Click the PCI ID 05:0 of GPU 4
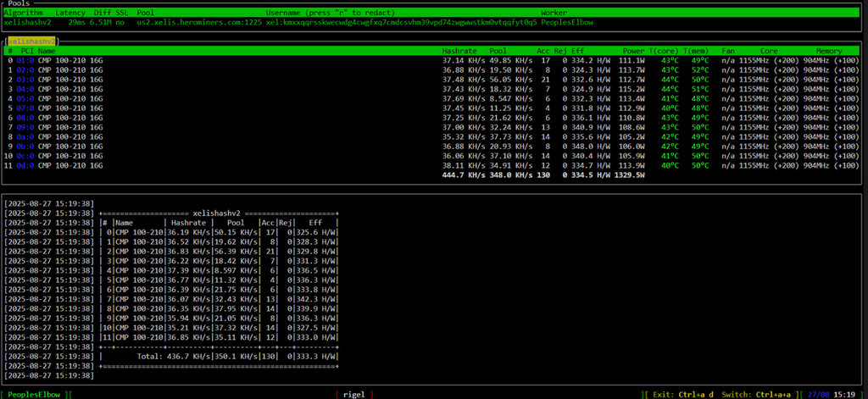The height and width of the screenshot is (399, 868). (x=25, y=98)
